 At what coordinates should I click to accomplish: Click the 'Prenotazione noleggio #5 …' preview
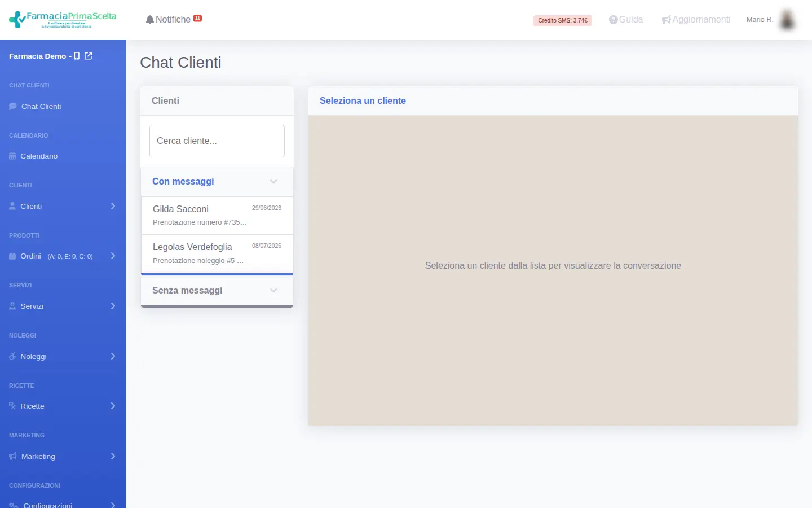(x=198, y=261)
